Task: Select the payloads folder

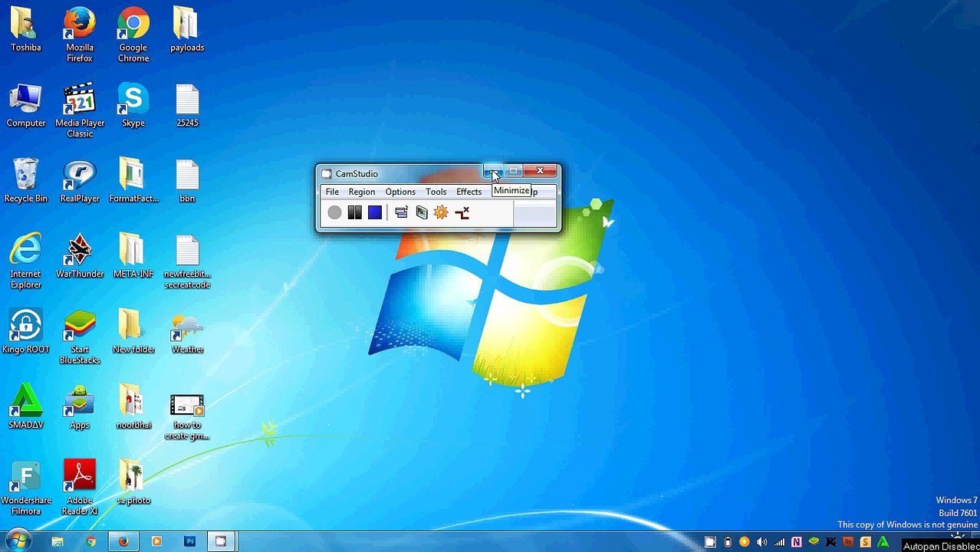Action: pyautogui.click(x=187, y=31)
